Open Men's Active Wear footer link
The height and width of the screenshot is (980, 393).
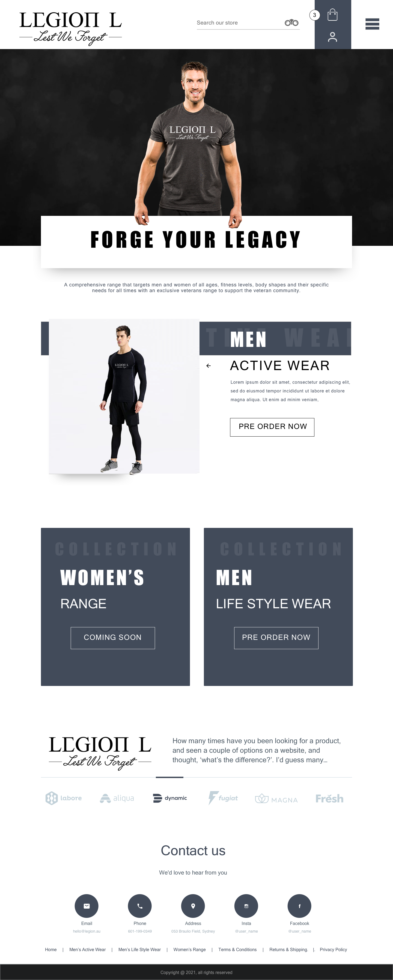click(x=88, y=949)
